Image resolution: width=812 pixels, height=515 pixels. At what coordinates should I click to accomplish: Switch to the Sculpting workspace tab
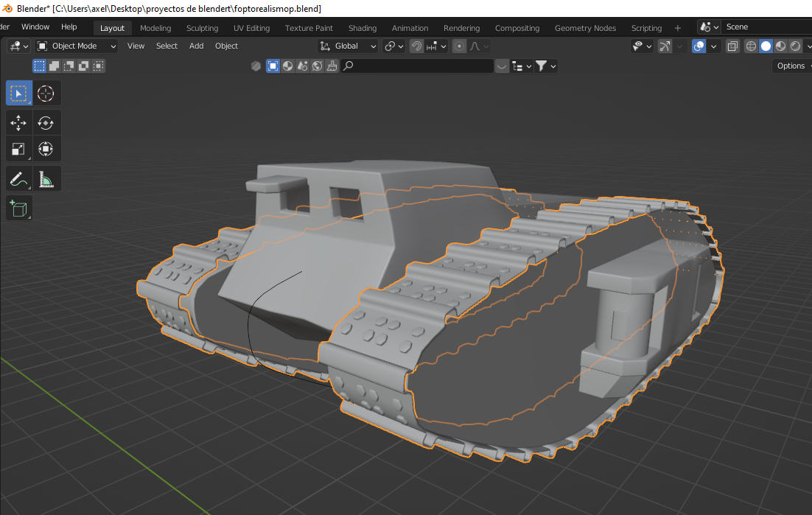[x=202, y=28]
